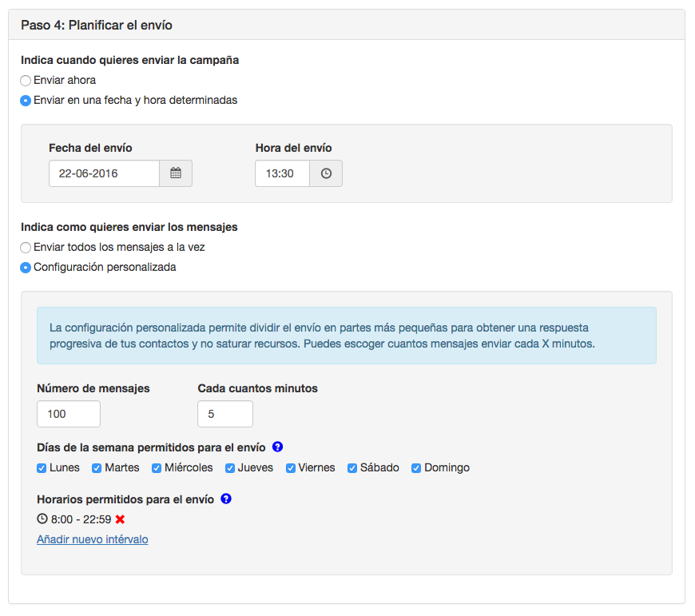
Task: Disable sending on Domingo
Action: point(416,468)
